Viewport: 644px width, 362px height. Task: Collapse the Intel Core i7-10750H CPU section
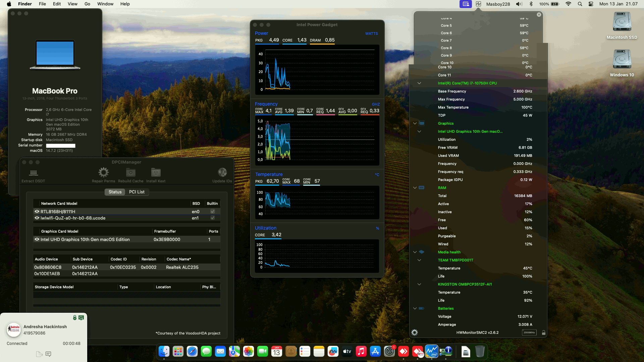419,83
